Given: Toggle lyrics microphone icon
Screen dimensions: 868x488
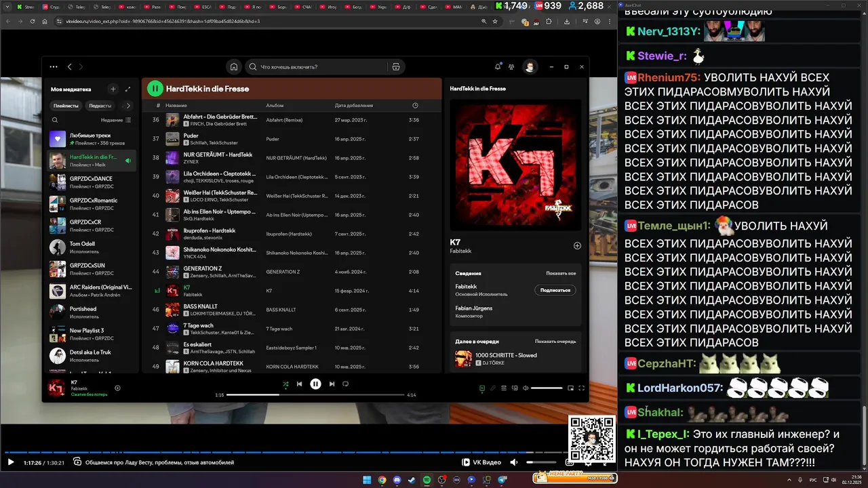Looking at the screenshot, I should pos(493,388).
